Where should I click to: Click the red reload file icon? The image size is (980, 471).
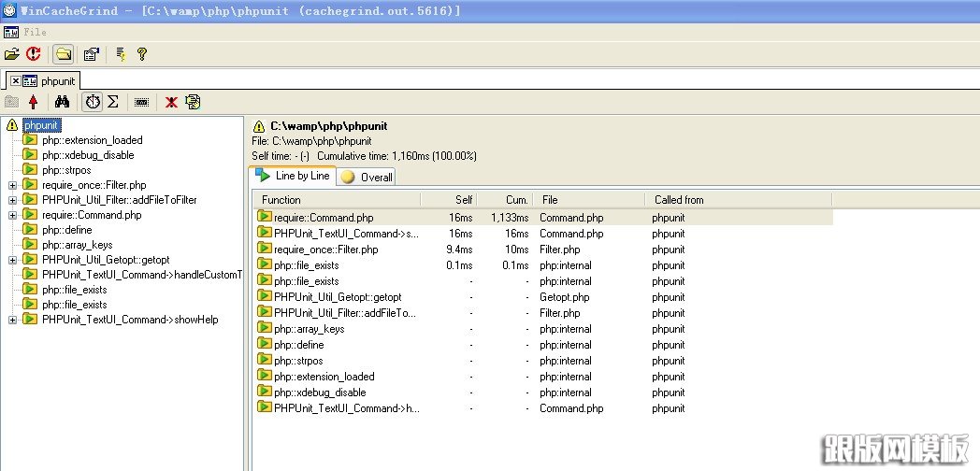coord(33,54)
